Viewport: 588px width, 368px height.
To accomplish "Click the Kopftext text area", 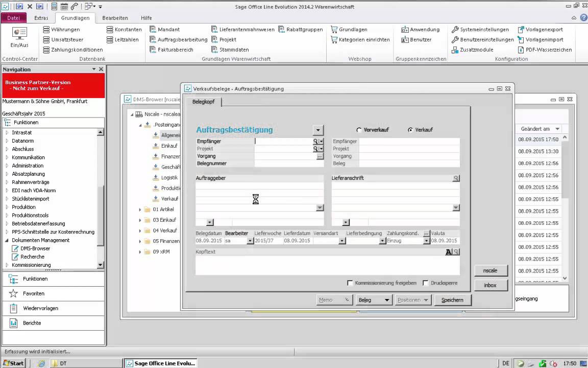I will (327, 265).
